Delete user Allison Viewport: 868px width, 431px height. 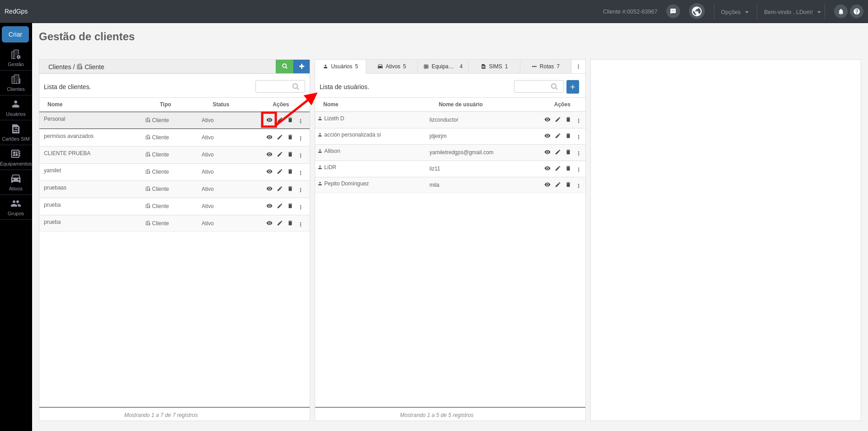click(568, 152)
